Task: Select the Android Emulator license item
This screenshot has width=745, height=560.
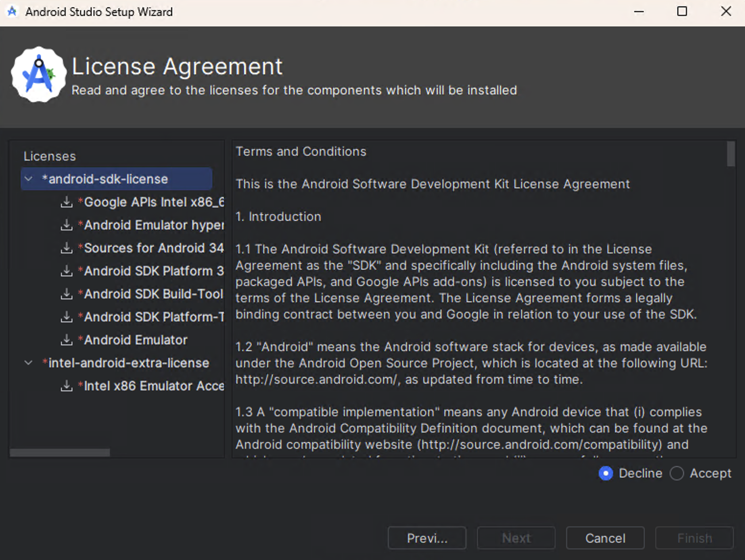Action: 136,340
